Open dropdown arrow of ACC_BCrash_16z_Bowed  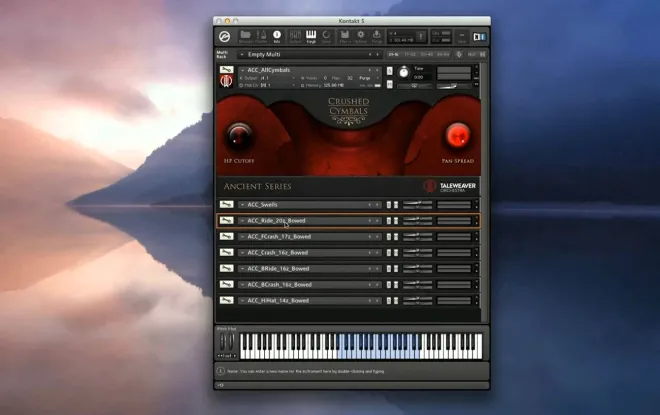point(242,285)
